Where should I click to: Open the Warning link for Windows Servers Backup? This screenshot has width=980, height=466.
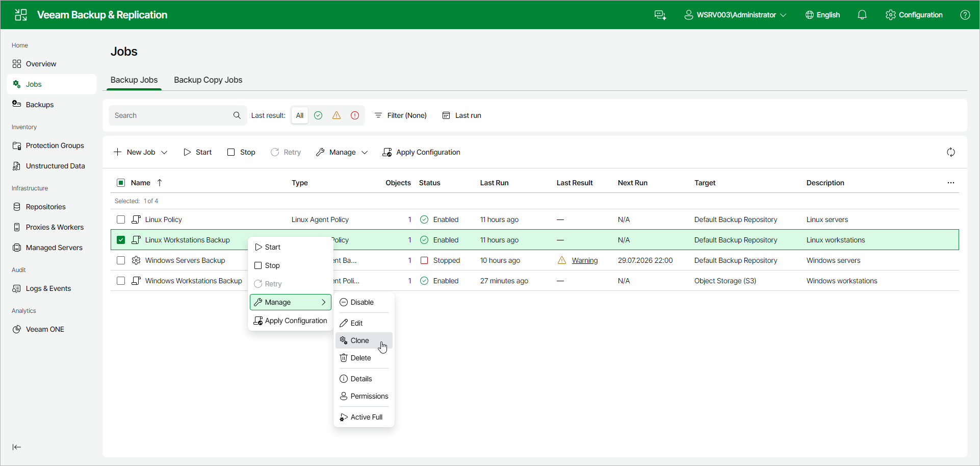[585, 260]
